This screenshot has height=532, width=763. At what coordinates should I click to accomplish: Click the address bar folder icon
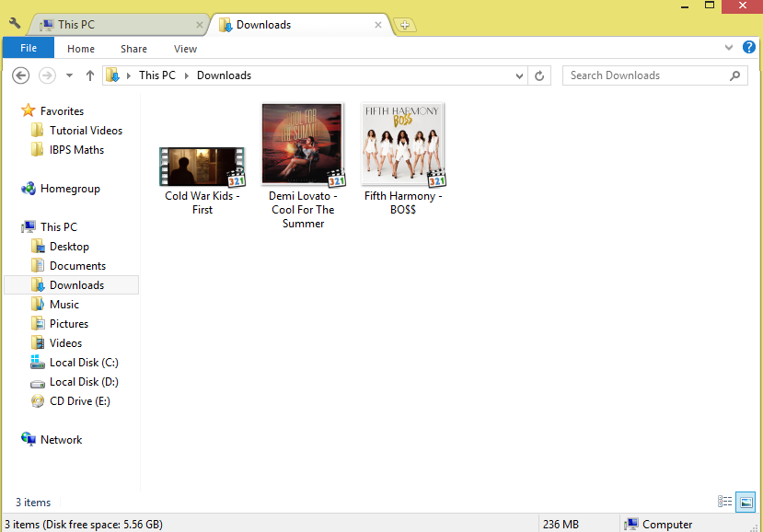pyautogui.click(x=113, y=75)
